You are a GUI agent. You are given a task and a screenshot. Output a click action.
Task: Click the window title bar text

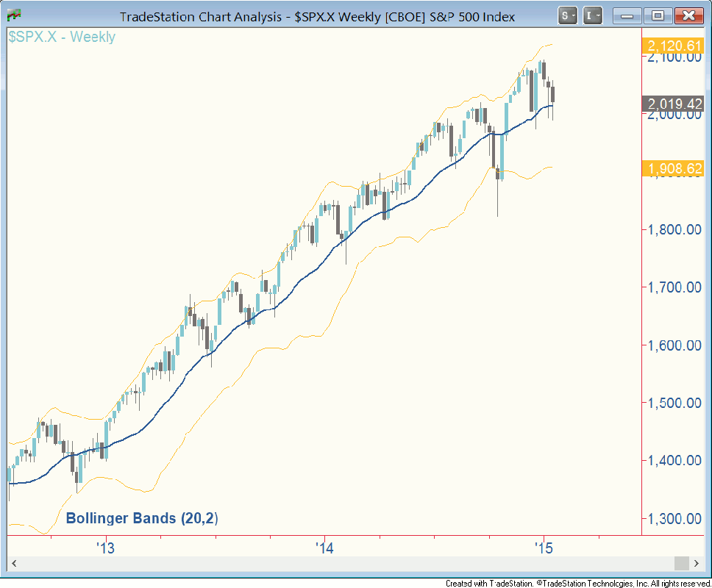pyautogui.click(x=317, y=16)
